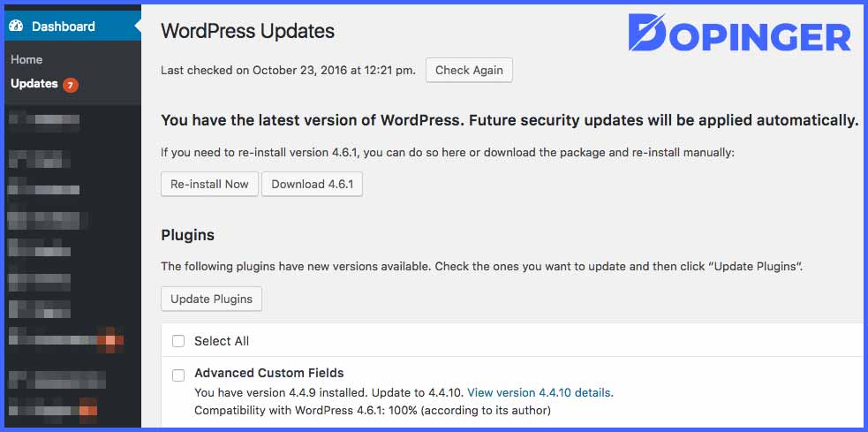Toggle the Select All checkbox
Screen dimensions: 868x432
pyautogui.click(x=178, y=341)
